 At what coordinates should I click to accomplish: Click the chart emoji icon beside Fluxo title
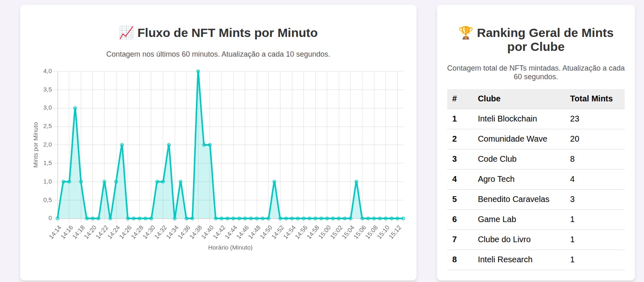[x=126, y=33]
